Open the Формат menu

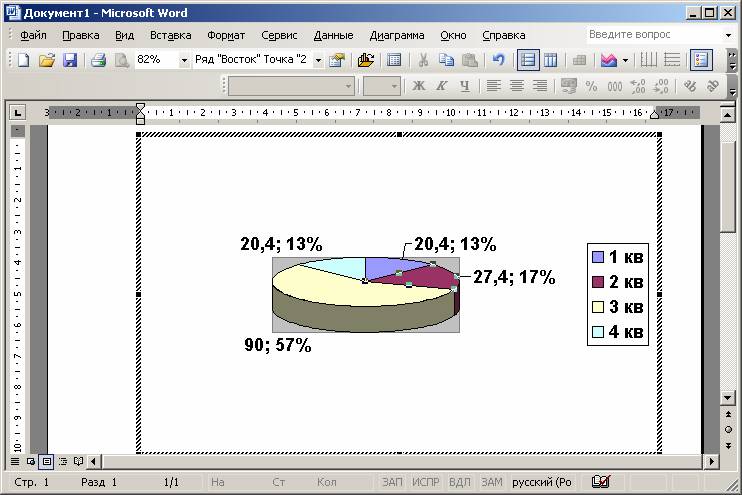(x=226, y=35)
